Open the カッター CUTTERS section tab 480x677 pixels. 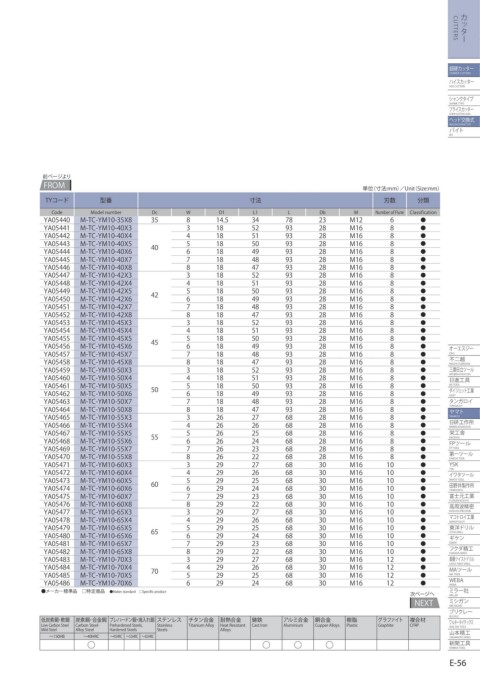coord(464,29)
